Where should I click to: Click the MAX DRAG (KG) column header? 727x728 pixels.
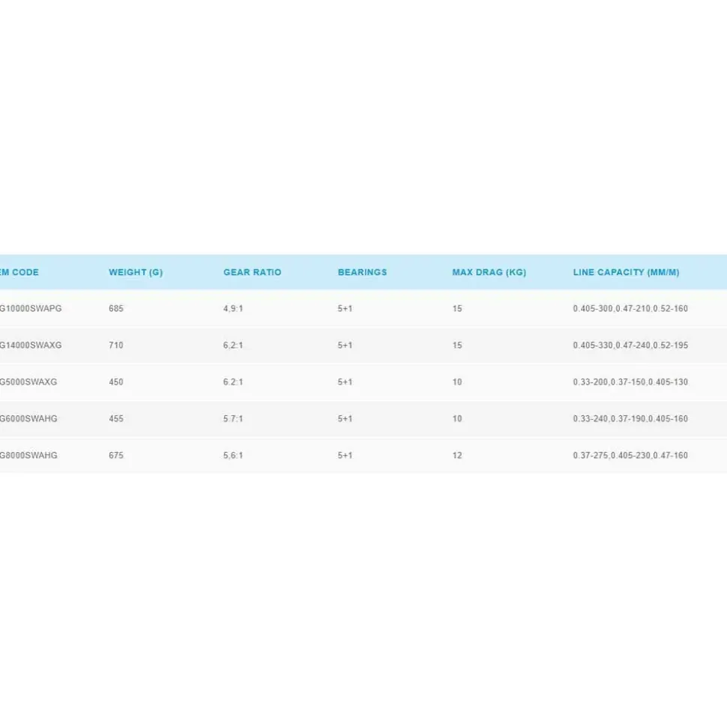point(489,273)
